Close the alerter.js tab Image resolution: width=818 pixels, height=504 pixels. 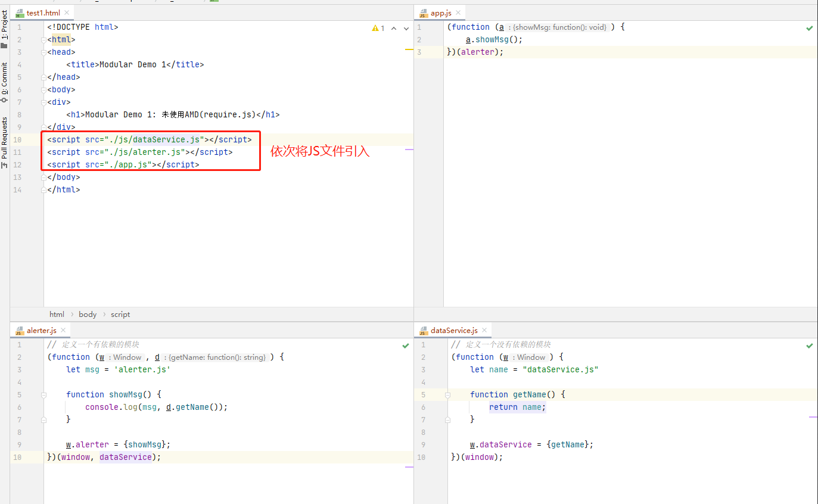[63, 330]
